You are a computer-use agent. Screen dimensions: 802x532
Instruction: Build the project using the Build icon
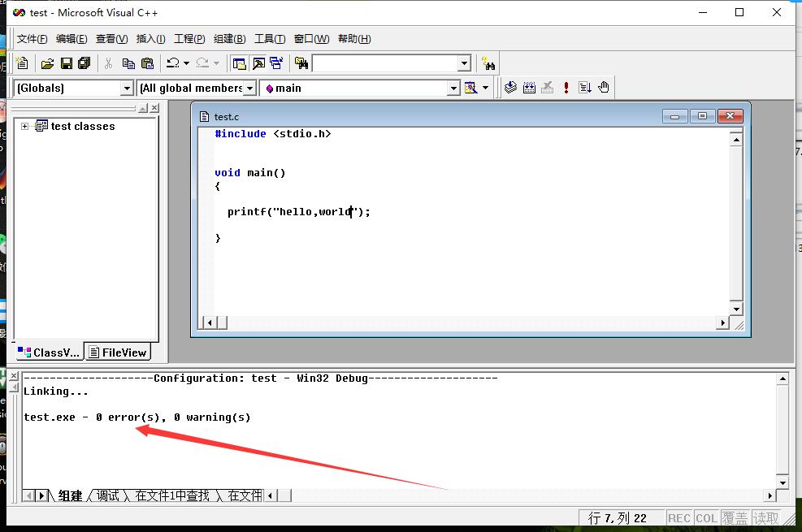click(x=530, y=87)
